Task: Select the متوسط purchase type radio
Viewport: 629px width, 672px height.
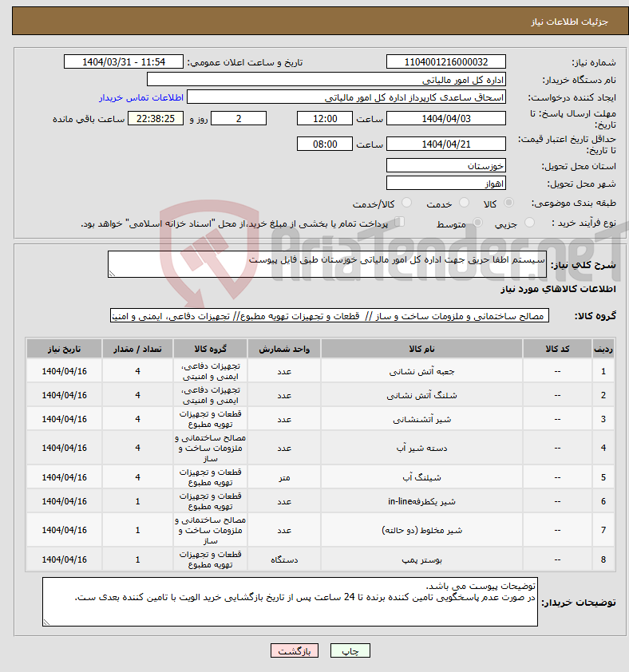Action: click(477, 223)
